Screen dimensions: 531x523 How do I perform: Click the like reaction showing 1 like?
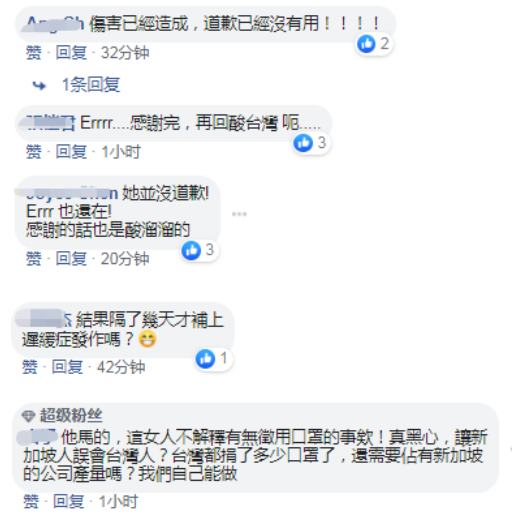[214, 359]
